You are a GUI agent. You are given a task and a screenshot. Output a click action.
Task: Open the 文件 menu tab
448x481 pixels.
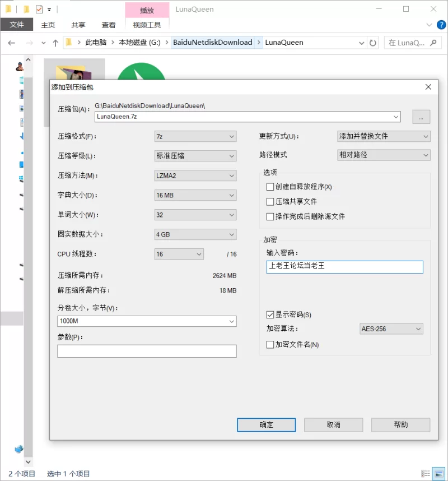17,25
